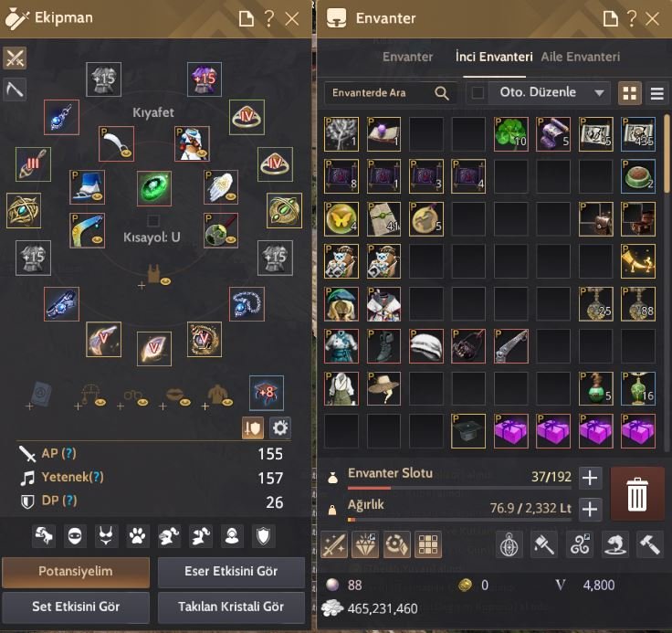
Task: Click the Envanter Slotu progress bar
Action: [x=459, y=488]
